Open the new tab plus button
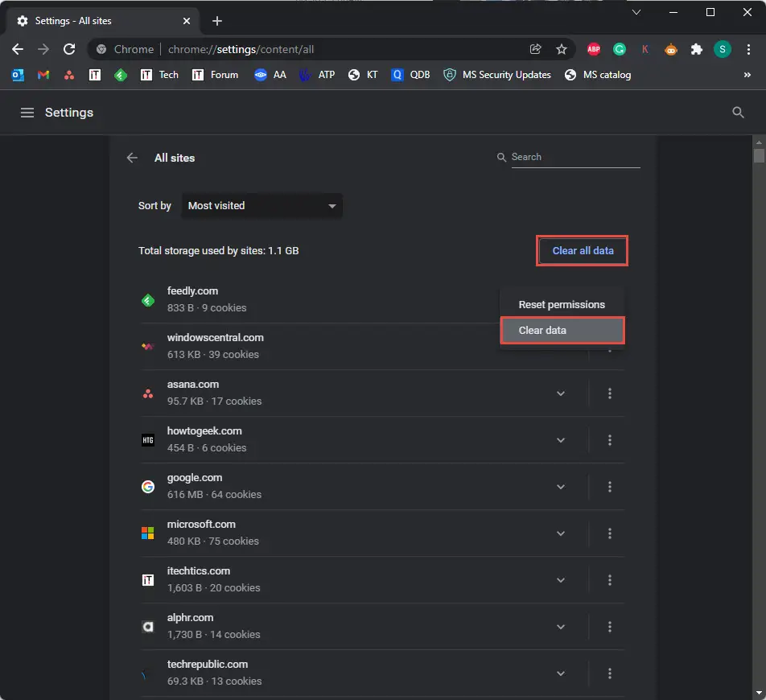The width and height of the screenshot is (766, 700). tap(217, 21)
